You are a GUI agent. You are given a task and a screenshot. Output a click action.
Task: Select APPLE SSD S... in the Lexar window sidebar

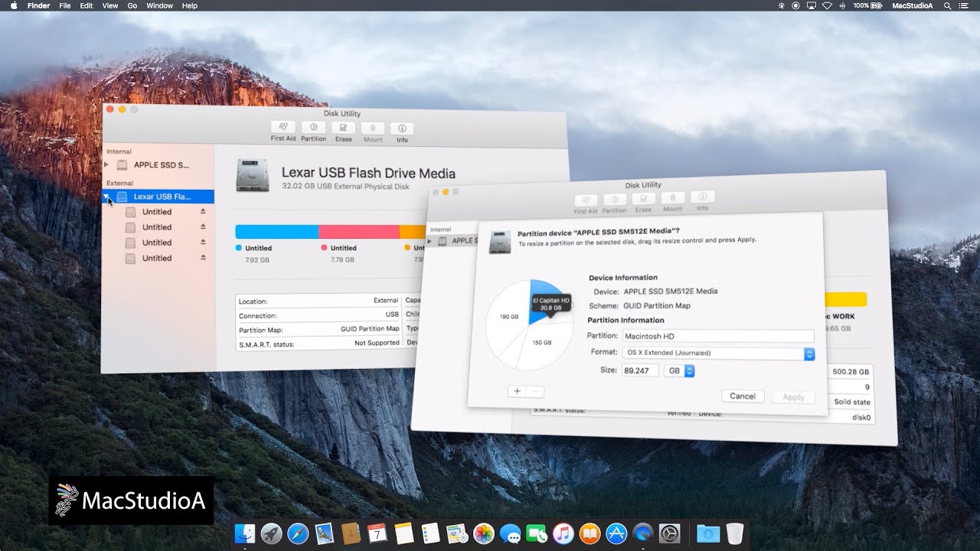point(158,165)
